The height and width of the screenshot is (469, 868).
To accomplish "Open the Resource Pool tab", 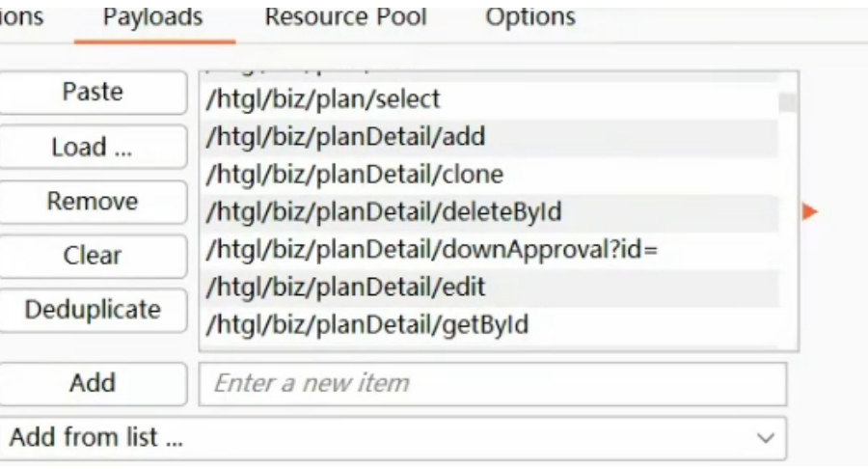I will [346, 17].
